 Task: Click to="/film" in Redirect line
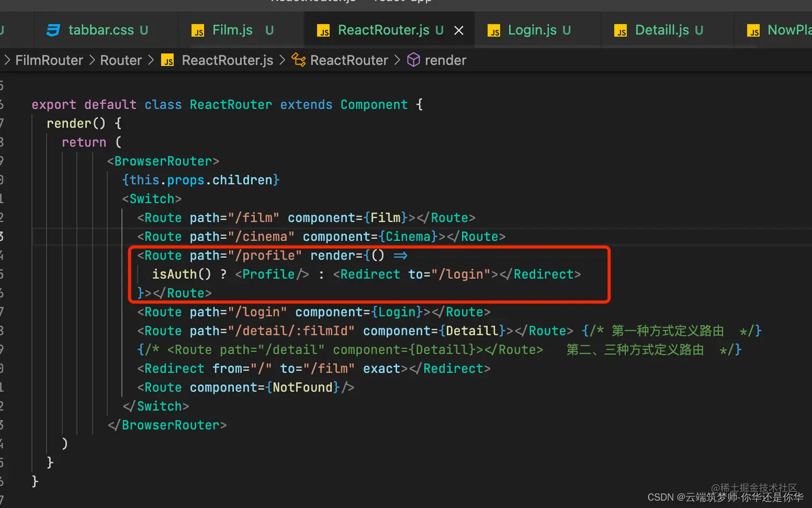point(317,369)
